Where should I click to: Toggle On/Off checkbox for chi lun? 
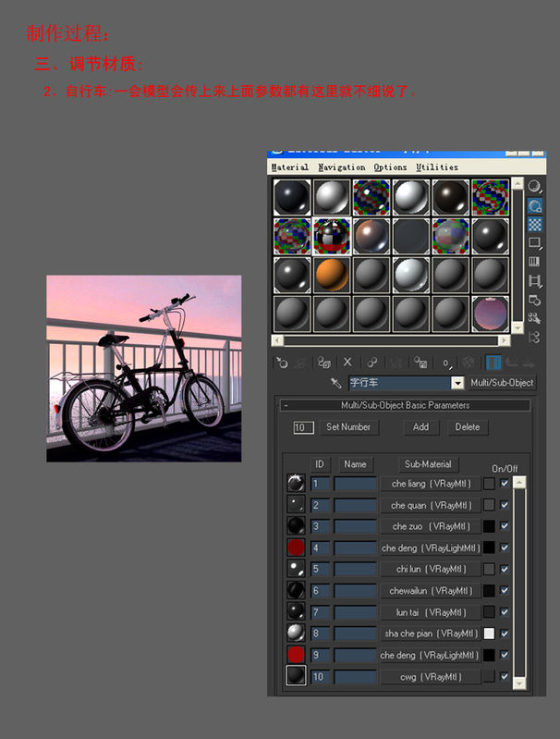505,569
